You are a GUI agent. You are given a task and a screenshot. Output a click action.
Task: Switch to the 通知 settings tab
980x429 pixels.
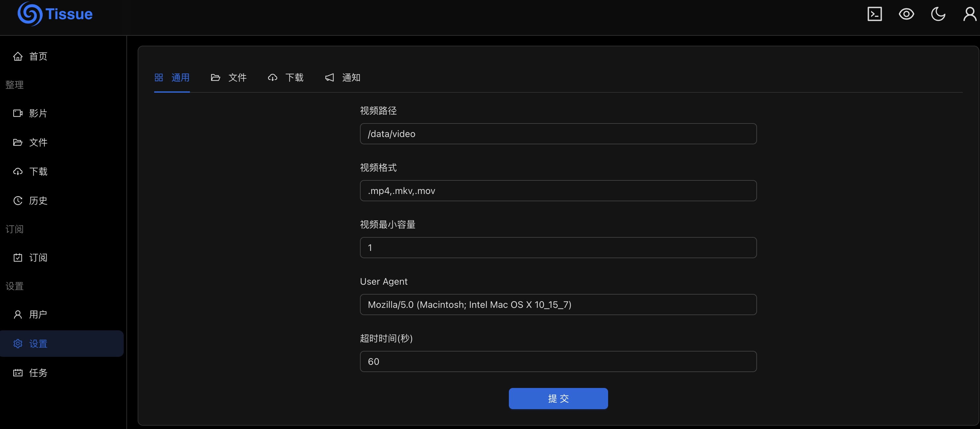[x=343, y=78]
